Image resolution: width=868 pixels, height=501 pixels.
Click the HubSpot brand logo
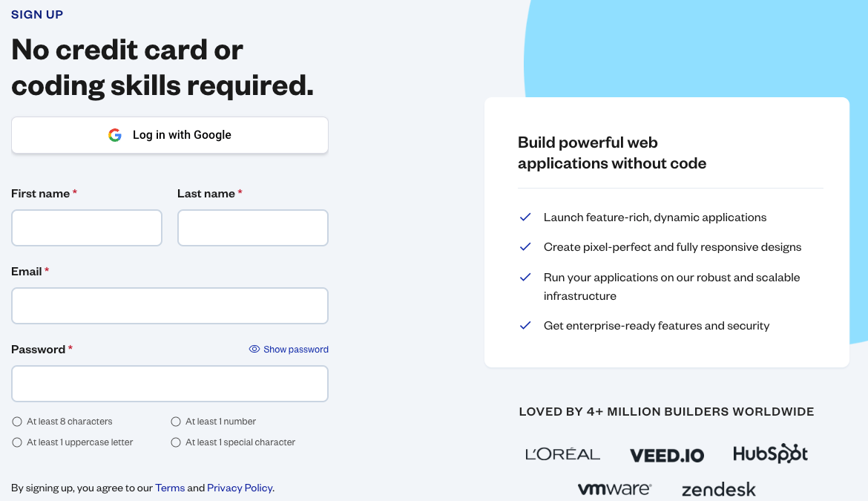(x=769, y=452)
